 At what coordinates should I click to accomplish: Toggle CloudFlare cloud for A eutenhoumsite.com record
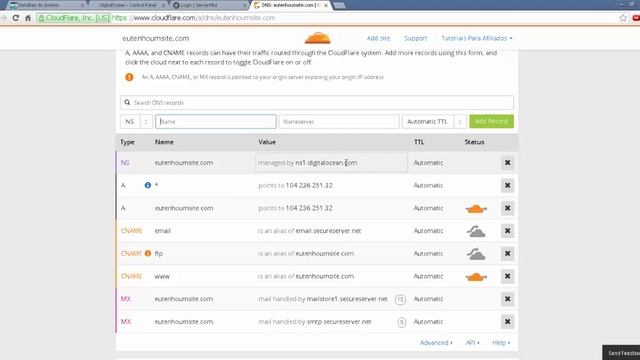click(476, 209)
